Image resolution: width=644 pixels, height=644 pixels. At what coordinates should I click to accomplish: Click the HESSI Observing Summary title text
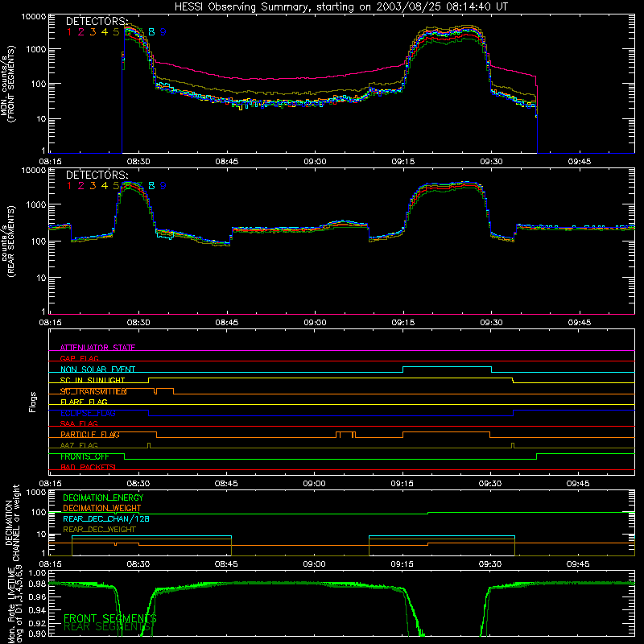(x=341, y=7)
